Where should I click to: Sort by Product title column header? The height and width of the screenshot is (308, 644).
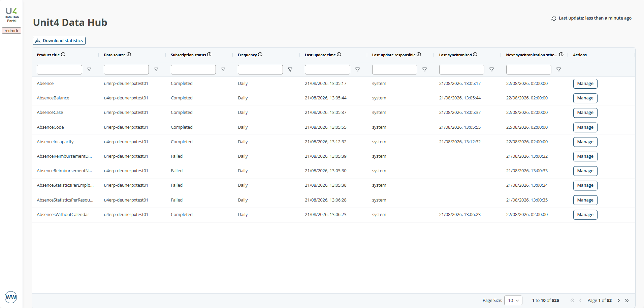coord(48,55)
